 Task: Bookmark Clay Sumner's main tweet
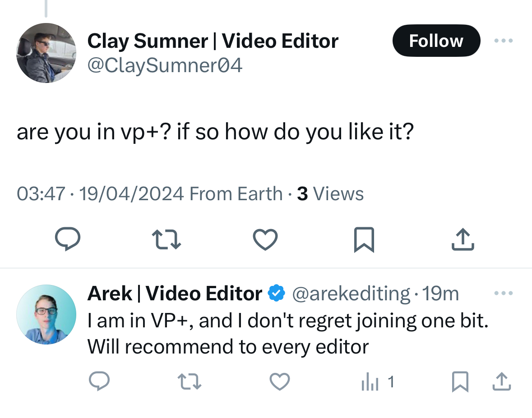(x=364, y=239)
